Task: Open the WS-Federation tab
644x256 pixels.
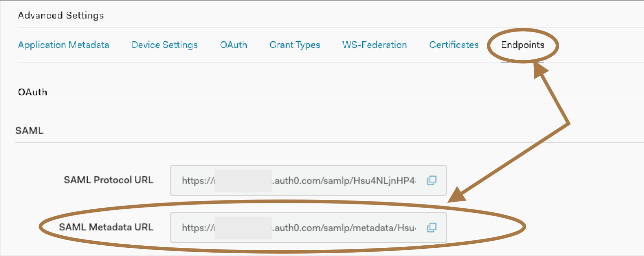Action: [375, 45]
